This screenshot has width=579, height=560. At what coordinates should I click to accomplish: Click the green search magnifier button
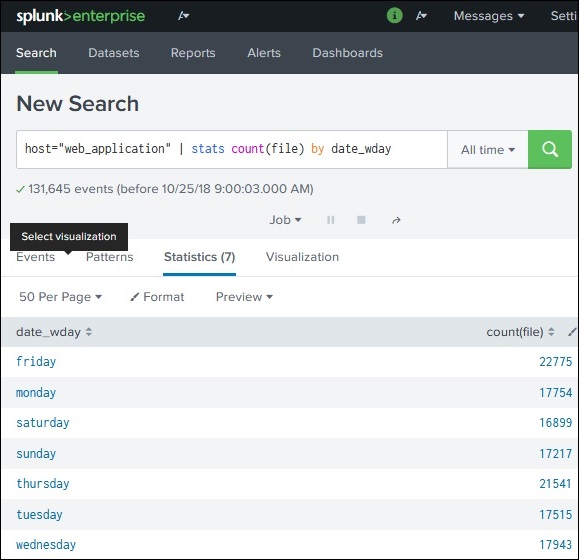(x=549, y=150)
